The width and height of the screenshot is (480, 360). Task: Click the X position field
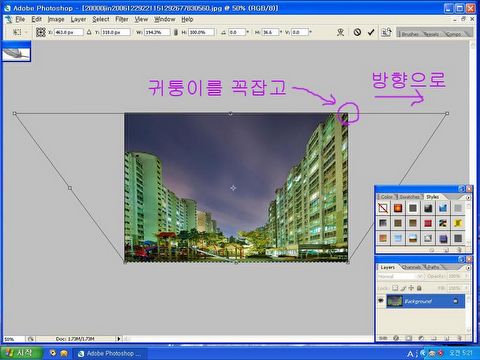pyautogui.click(x=68, y=32)
